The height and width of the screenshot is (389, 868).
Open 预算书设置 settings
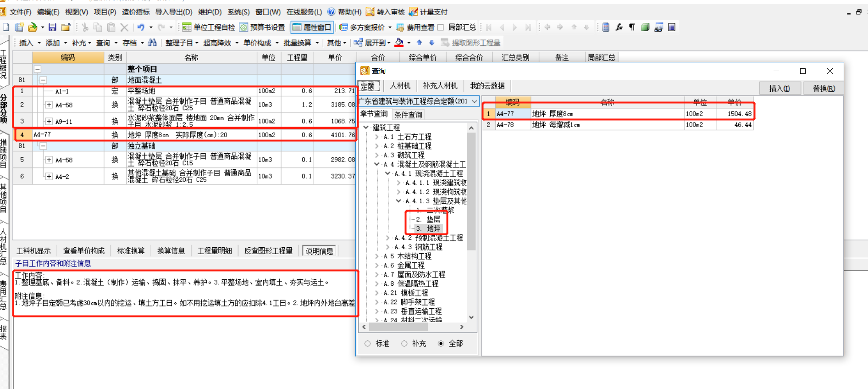pyautogui.click(x=262, y=28)
